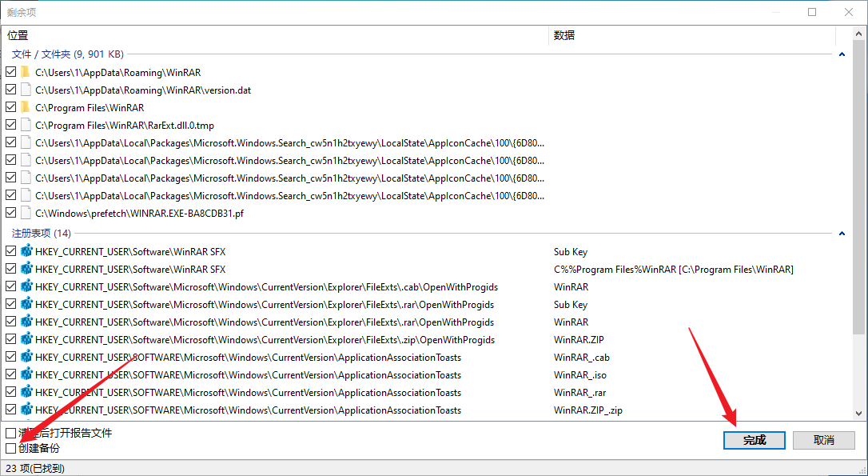Click registry icon of WinRAR_.cab row
This screenshot has width=868, height=476.
pos(26,358)
